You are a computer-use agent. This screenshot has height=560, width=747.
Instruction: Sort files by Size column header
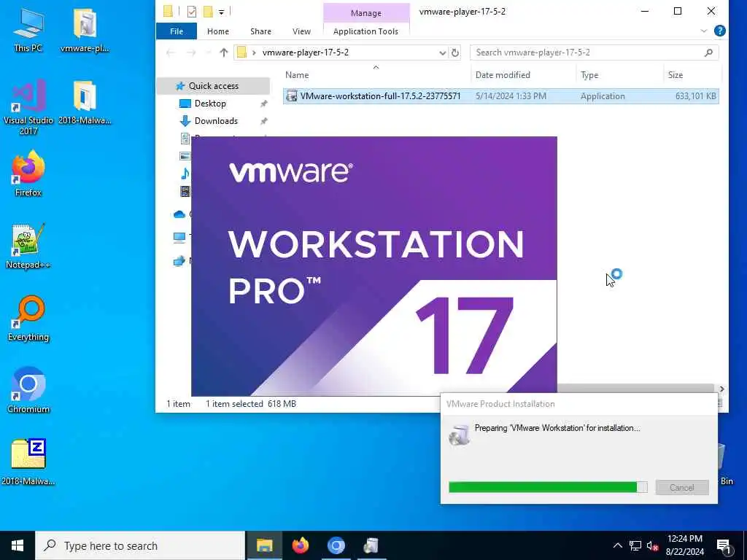click(x=692, y=75)
